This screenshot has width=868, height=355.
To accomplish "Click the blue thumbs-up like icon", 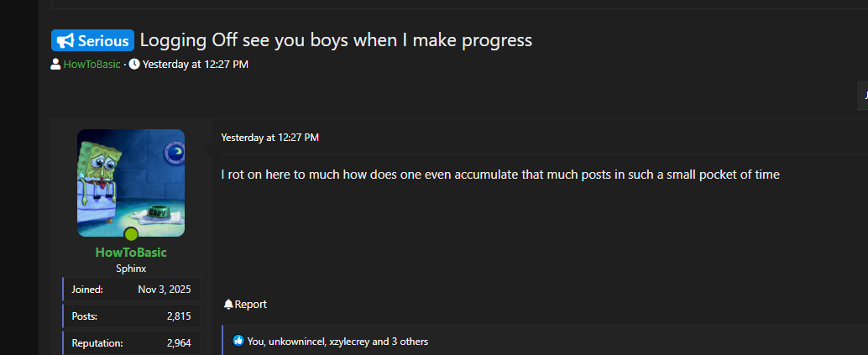I will [x=238, y=341].
